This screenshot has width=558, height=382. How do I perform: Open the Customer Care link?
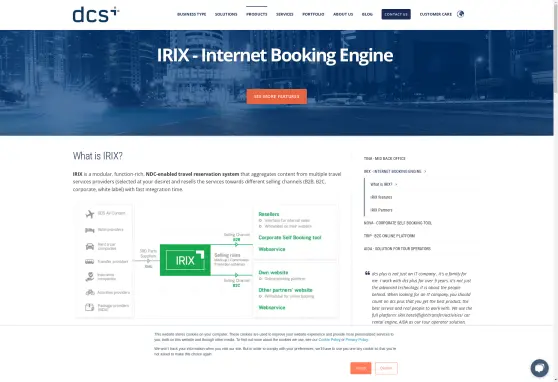pos(436,14)
